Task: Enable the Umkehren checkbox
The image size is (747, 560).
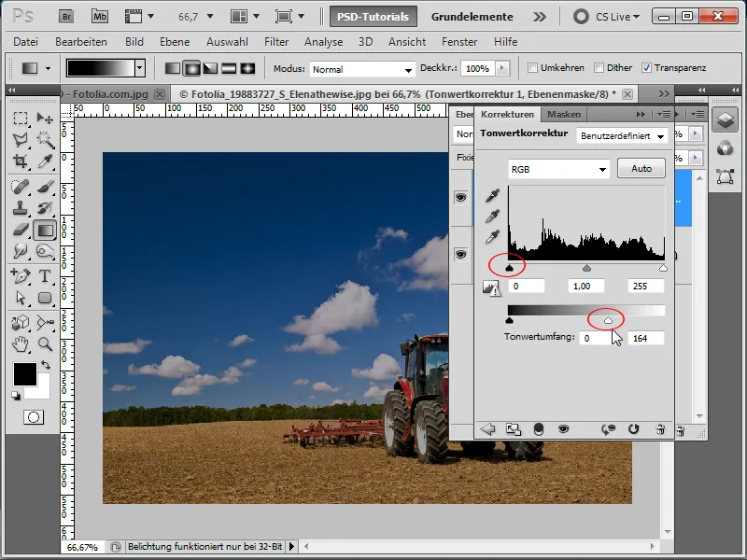Action: click(532, 68)
